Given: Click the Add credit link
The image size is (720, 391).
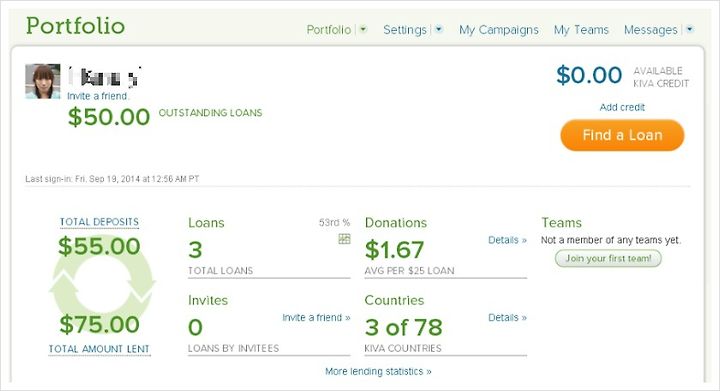Looking at the screenshot, I should pyautogui.click(x=622, y=107).
